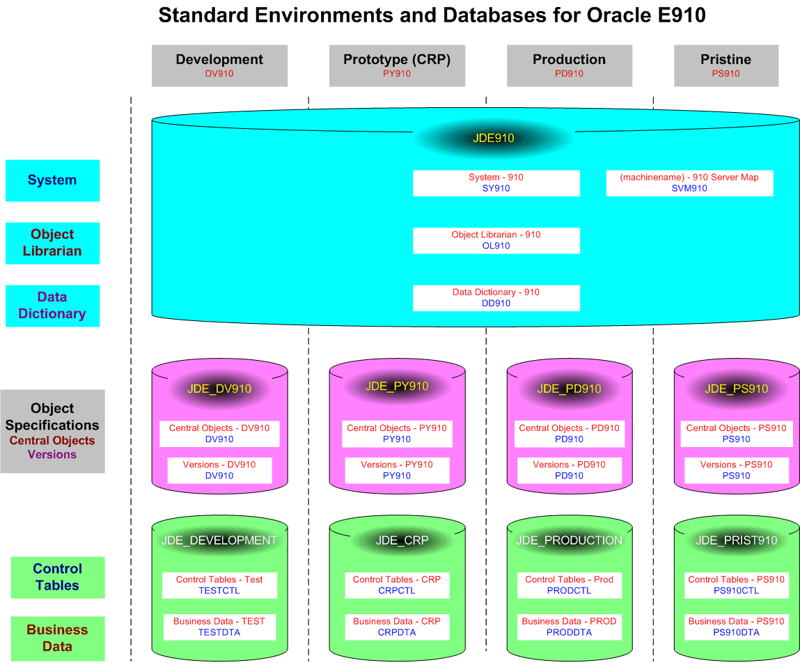Click the System - 910 SY910 box
The height and width of the screenshot is (672, 800).
point(496,183)
